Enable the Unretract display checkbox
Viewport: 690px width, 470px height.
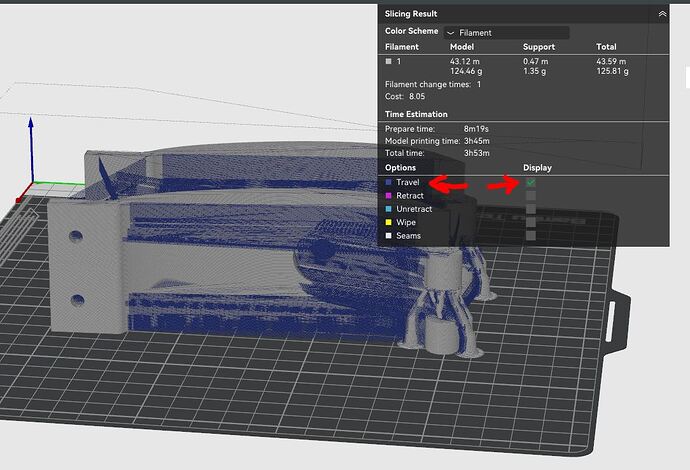point(531,209)
